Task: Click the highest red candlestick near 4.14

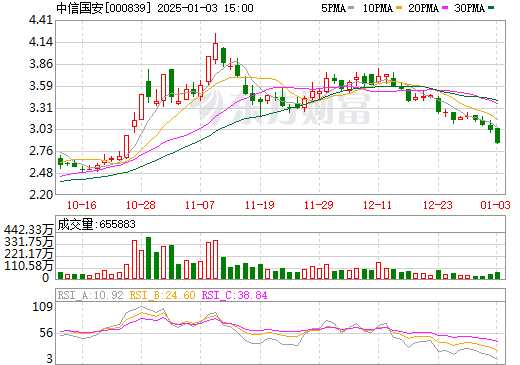Action: pyautogui.click(x=215, y=51)
